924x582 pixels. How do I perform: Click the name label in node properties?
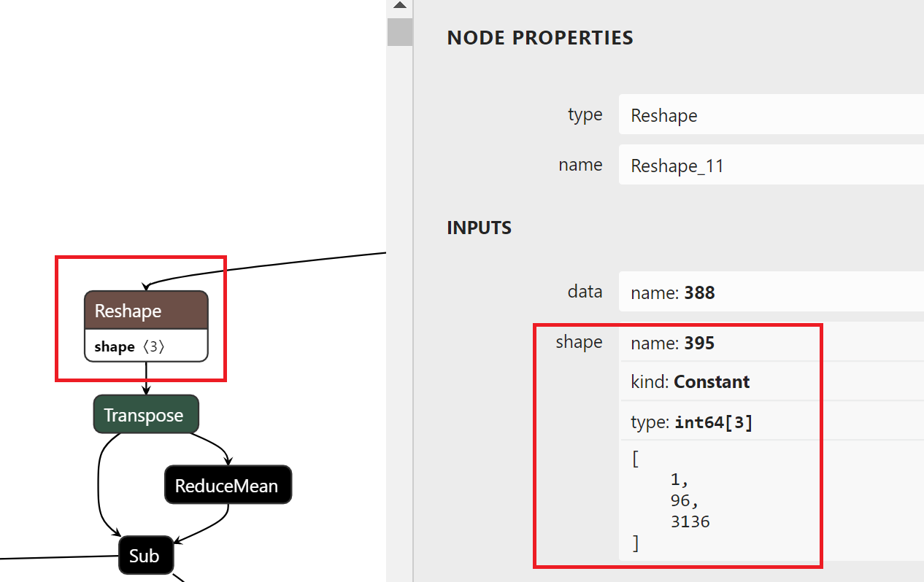581,165
